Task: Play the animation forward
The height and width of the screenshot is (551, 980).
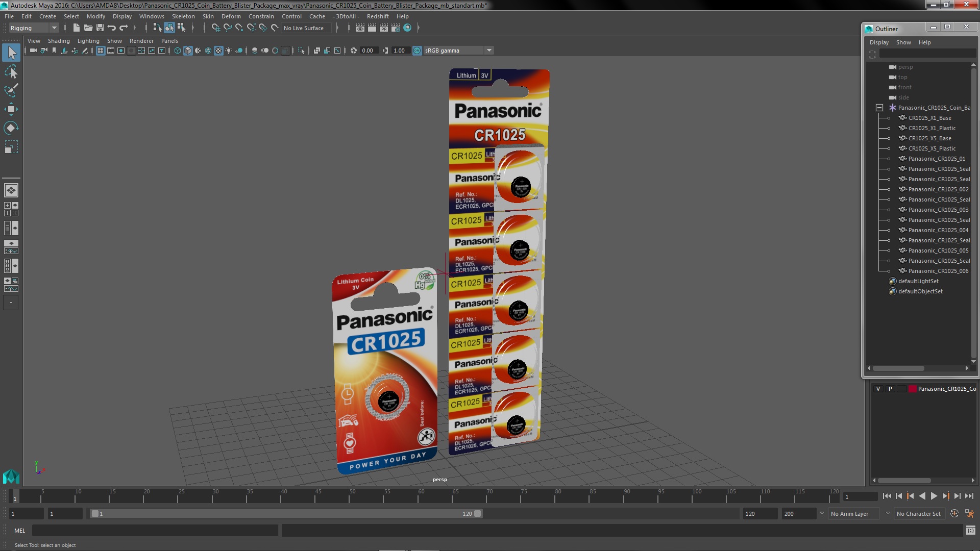Action: (x=934, y=496)
